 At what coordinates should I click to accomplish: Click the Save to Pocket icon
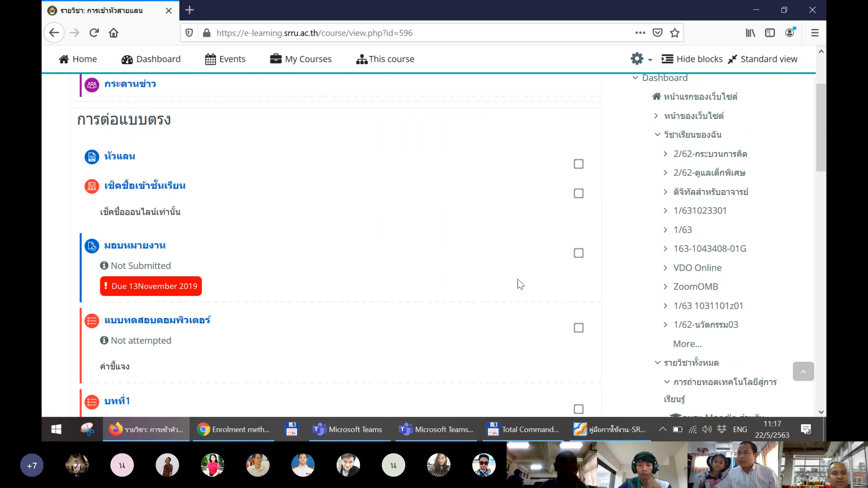(x=657, y=33)
